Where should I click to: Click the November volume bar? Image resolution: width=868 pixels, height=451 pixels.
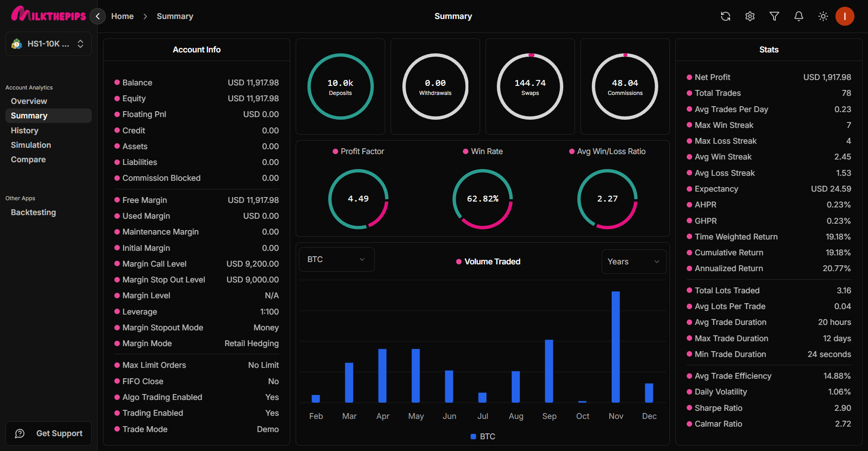[616, 346]
